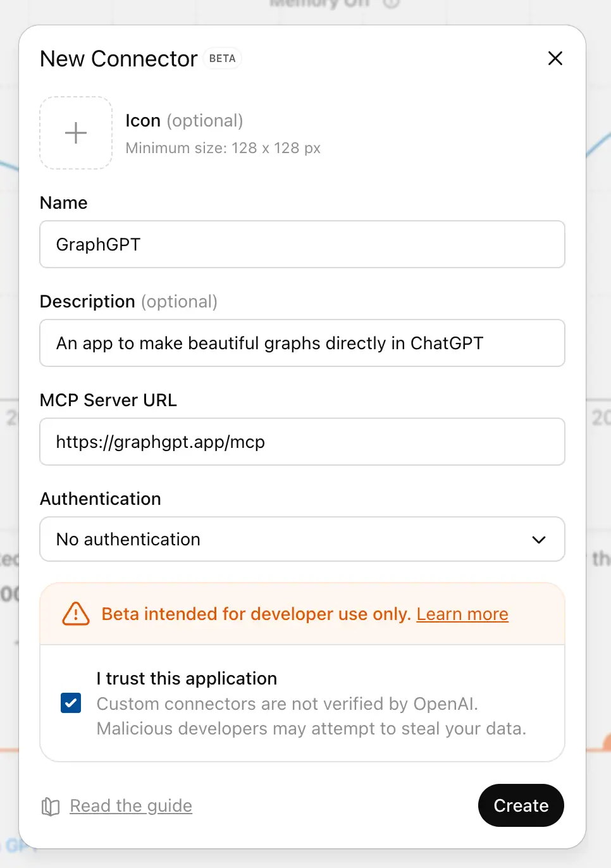This screenshot has height=868, width=611.
Task: Change authentication method via the dropdown
Action: tap(302, 540)
